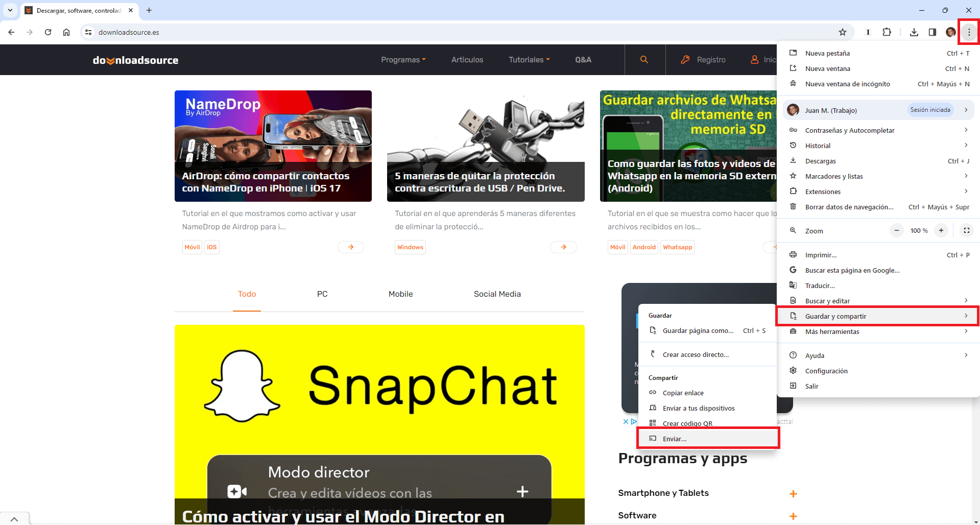Switch to the Mobile tab
980x525 pixels.
point(401,294)
